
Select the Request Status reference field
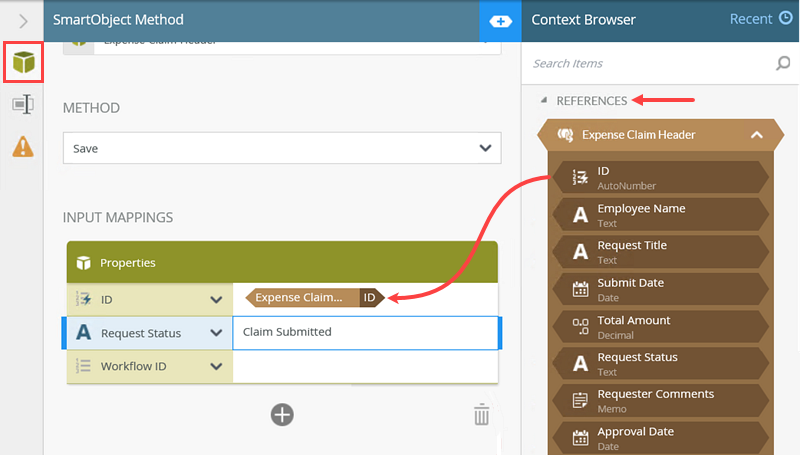click(661, 364)
